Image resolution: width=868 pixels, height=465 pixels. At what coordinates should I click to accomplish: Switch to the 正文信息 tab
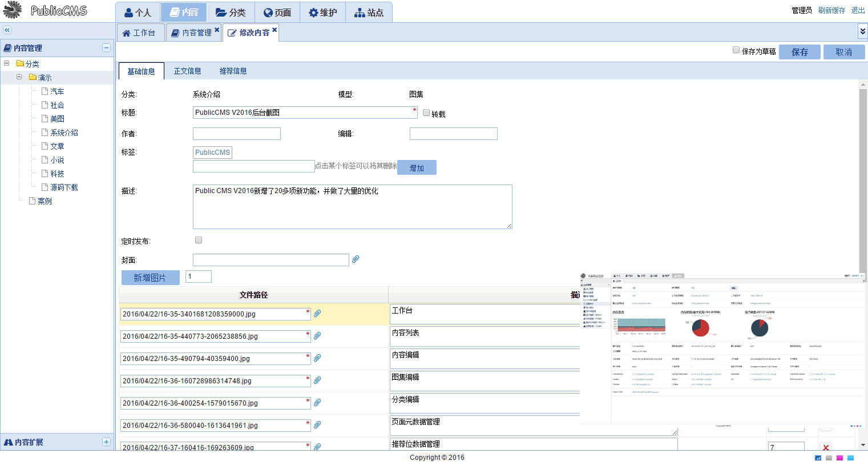pyautogui.click(x=188, y=71)
